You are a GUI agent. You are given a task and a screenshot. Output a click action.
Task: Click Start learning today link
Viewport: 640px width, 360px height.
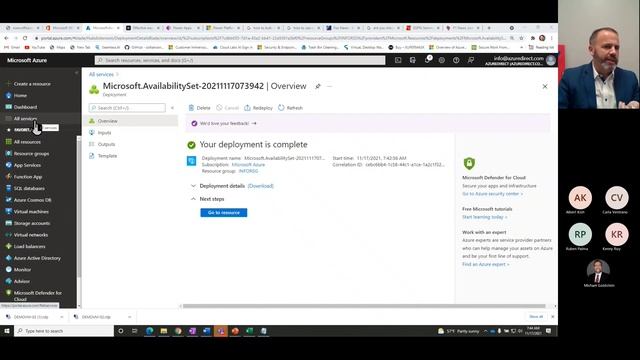(x=485, y=217)
